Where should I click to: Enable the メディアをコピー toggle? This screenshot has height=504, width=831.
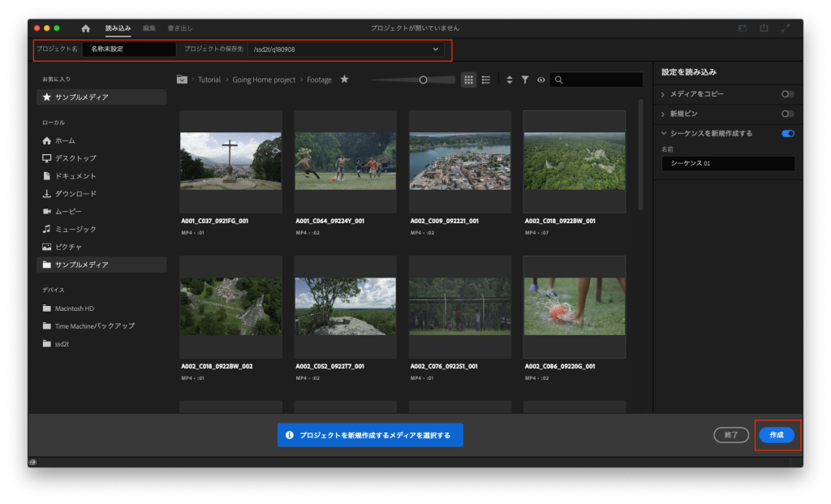coord(787,94)
